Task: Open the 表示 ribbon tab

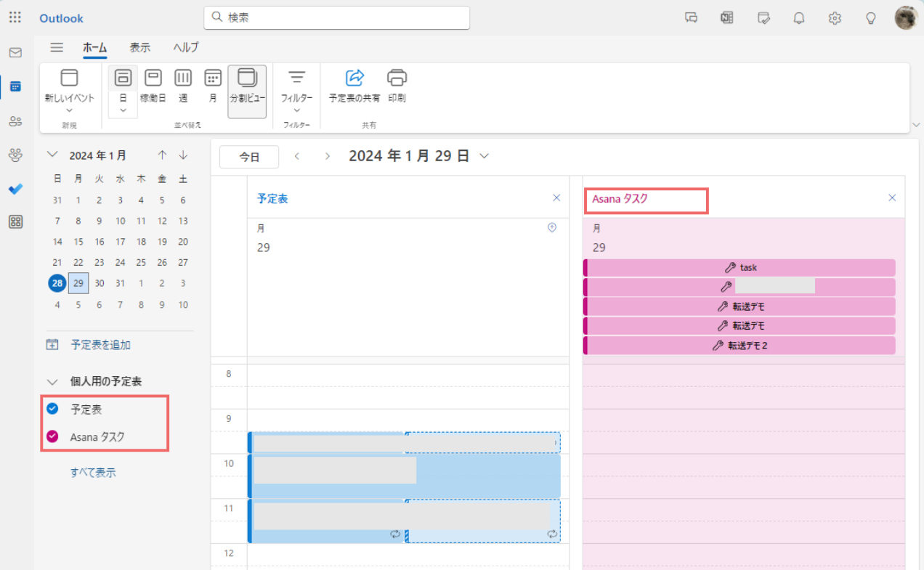Action: point(140,47)
